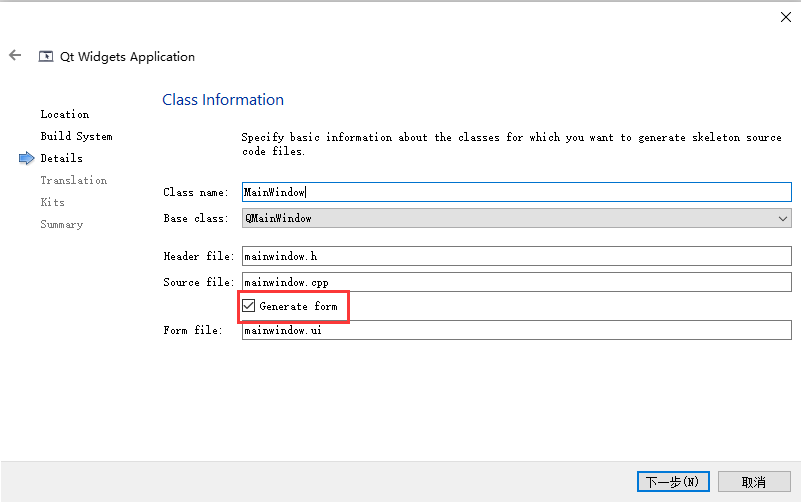
Task: Click the blue current-step arrow icon
Action: pos(26,158)
